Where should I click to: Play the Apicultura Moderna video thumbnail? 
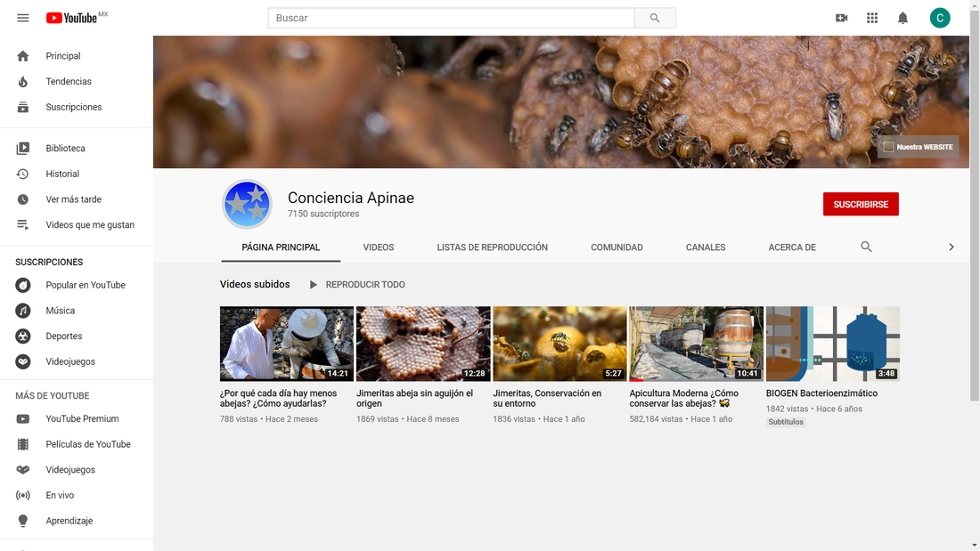click(x=696, y=344)
